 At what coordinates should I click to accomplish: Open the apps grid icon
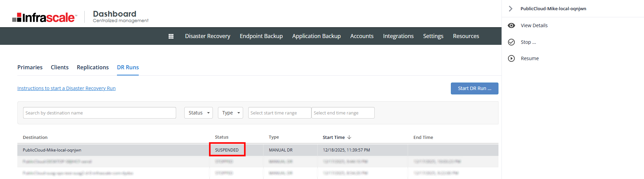pyautogui.click(x=171, y=36)
